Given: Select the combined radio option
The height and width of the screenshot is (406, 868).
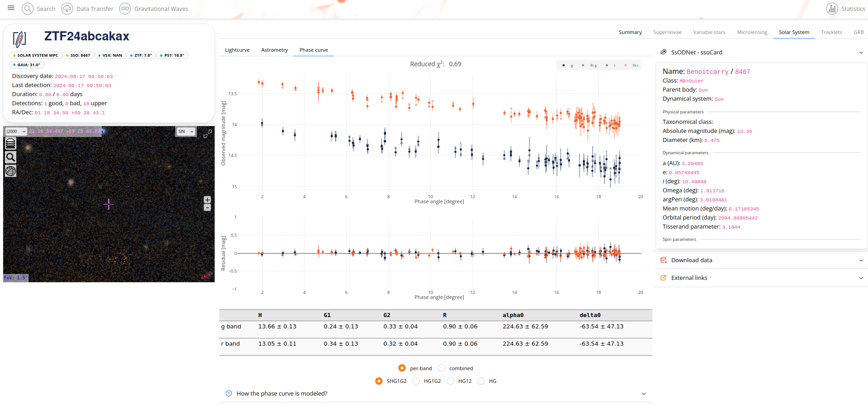Looking at the screenshot, I should point(441,368).
